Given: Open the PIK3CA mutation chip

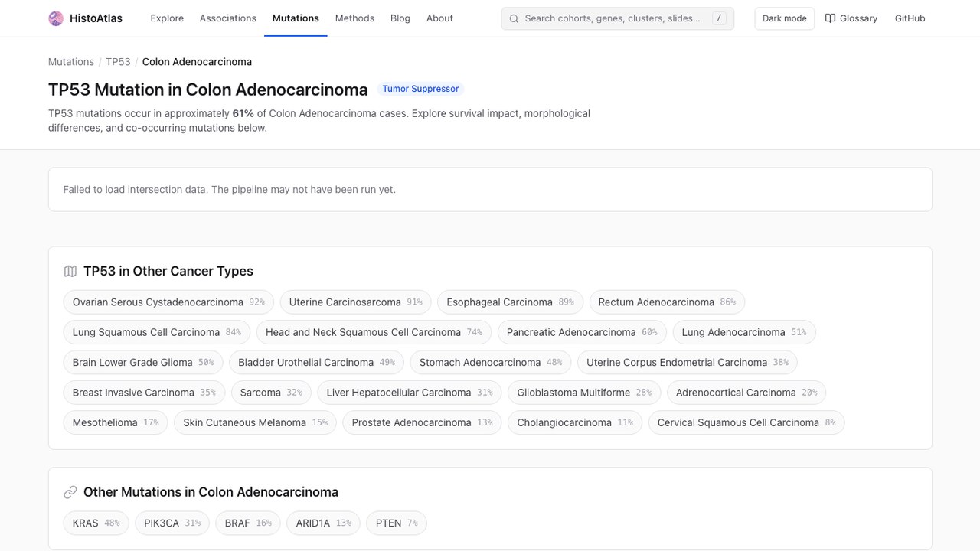Looking at the screenshot, I should [x=172, y=523].
